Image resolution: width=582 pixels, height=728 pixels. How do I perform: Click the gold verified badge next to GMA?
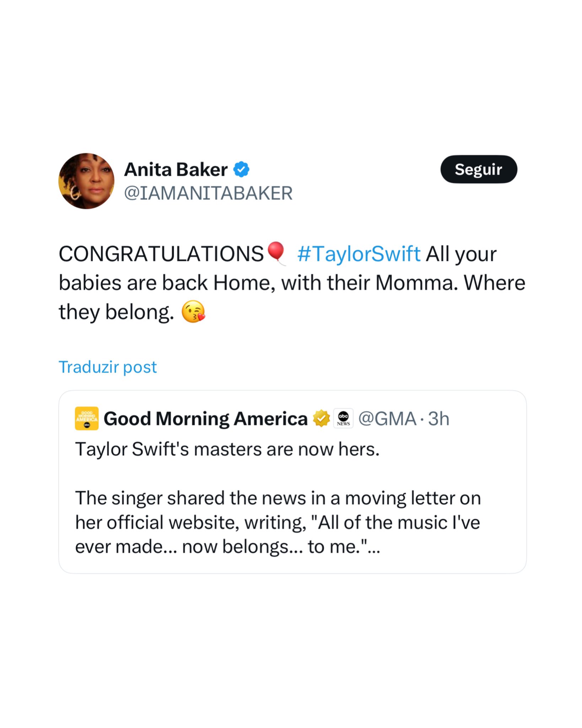(321, 418)
